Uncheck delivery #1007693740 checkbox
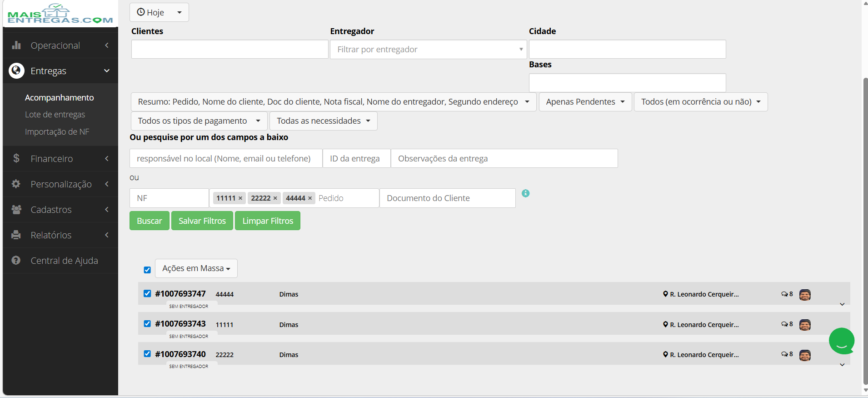 point(147,353)
